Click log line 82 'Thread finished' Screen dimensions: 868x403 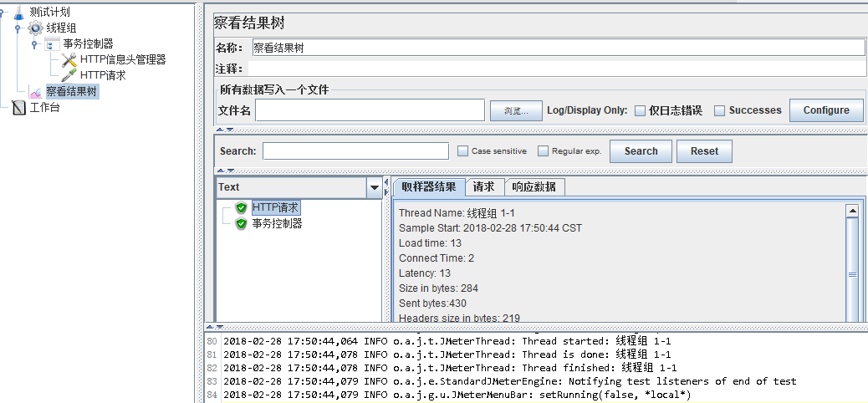tap(450, 368)
